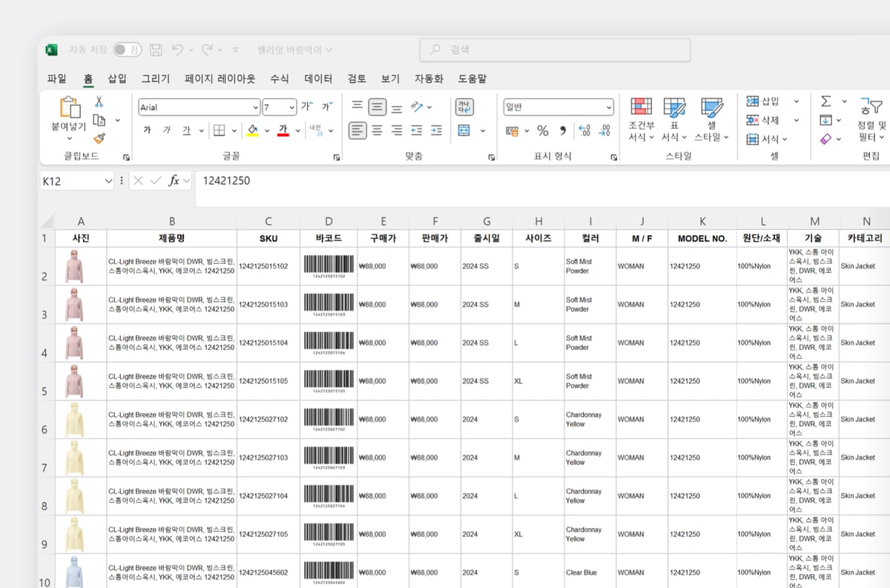Click the 검색 search box in title bar
This screenshot has height=588, width=890.
[555, 50]
